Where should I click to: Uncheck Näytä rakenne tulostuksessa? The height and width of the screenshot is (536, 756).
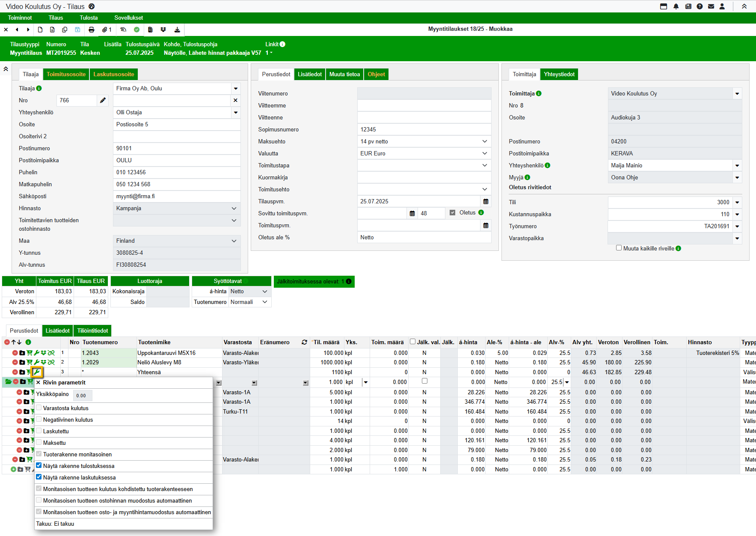(x=39, y=465)
